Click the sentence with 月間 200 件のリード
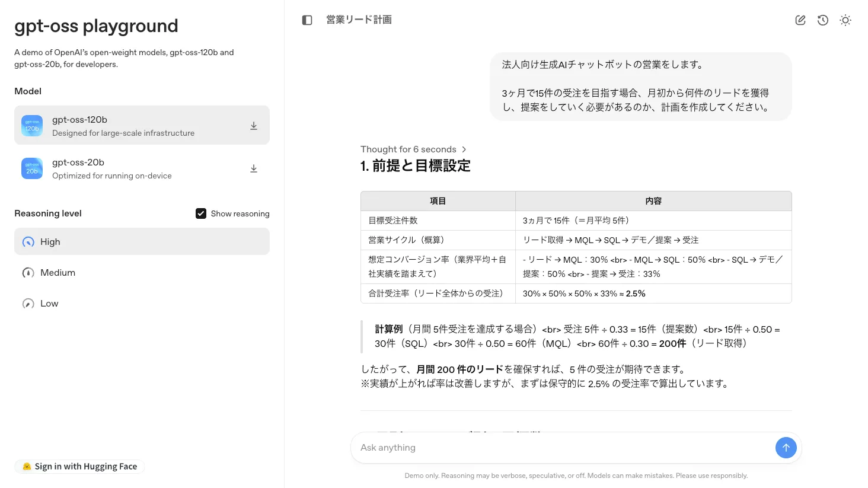This screenshot has height=488, width=868. click(524, 369)
